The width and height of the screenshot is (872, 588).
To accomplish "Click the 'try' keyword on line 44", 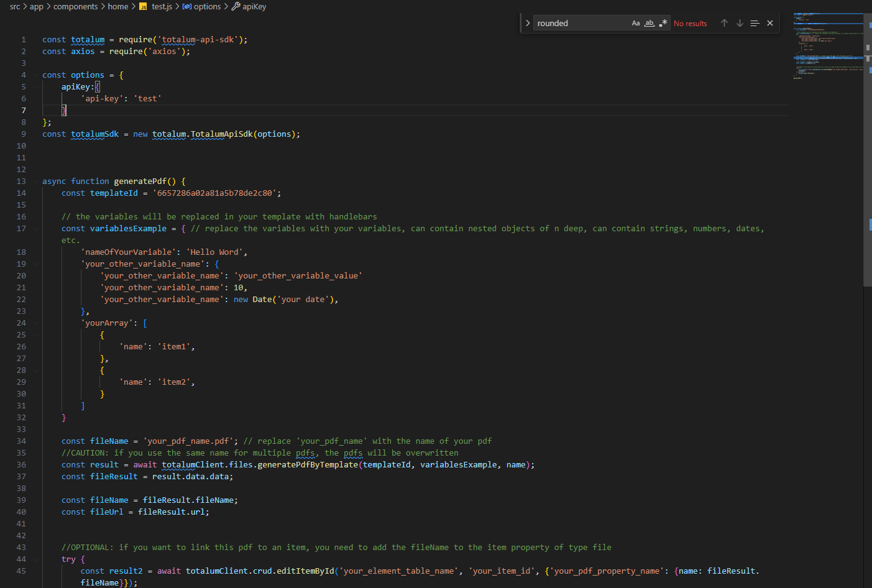I will [68, 559].
